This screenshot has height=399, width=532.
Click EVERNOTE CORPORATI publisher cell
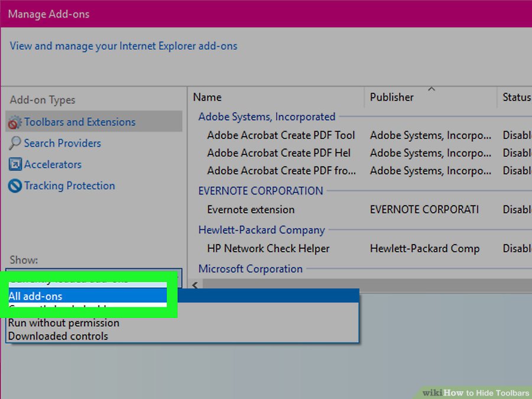coord(424,210)
